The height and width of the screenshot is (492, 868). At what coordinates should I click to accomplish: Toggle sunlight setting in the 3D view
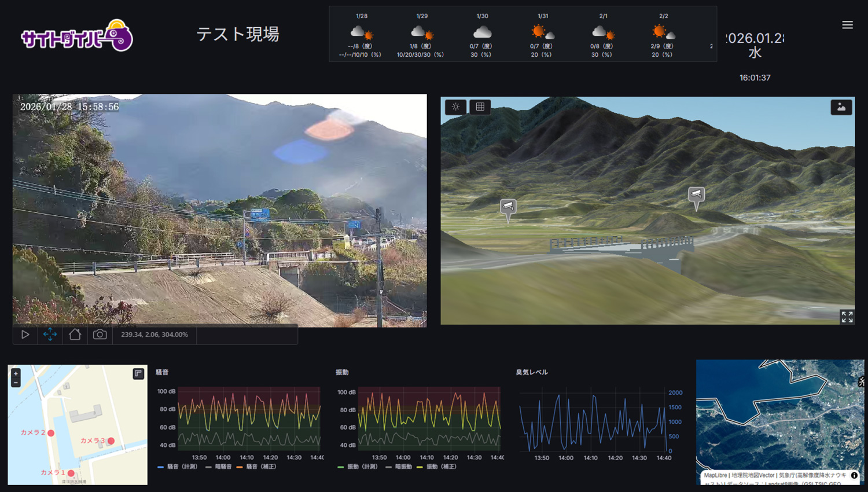pyautogui.click(x=455, y=107)
